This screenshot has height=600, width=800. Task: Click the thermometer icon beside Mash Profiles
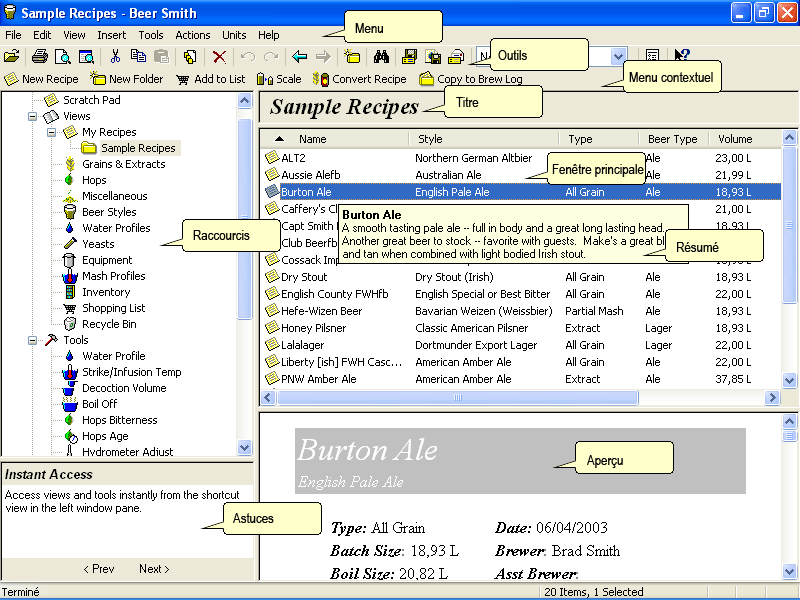pos(69,276)
